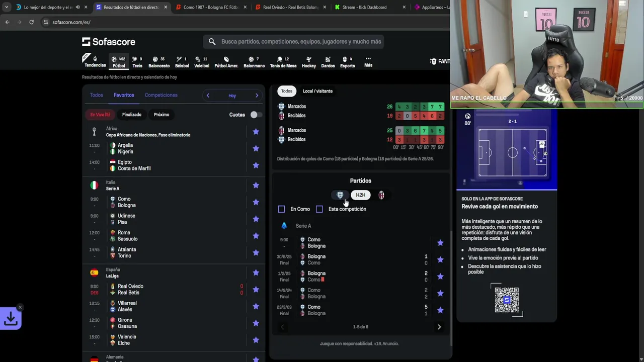Filter by En Vivo matches

pyautogui.click(x=100, y=115)
